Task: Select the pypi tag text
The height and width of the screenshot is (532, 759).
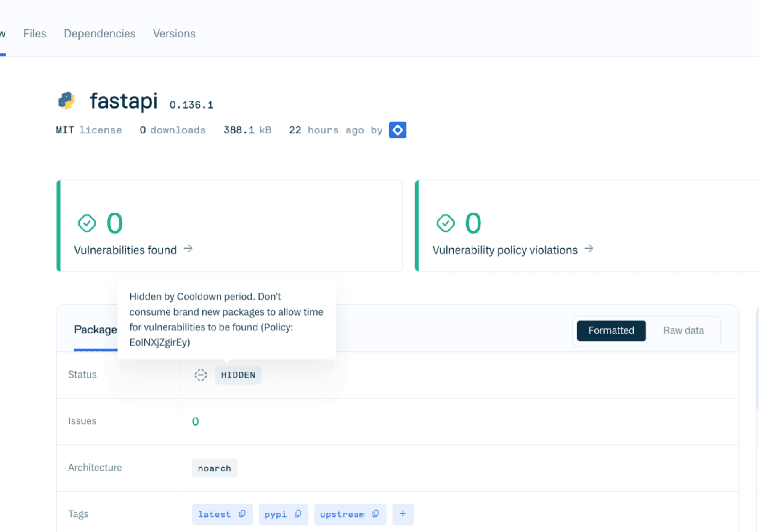Action: pos(275,514)
